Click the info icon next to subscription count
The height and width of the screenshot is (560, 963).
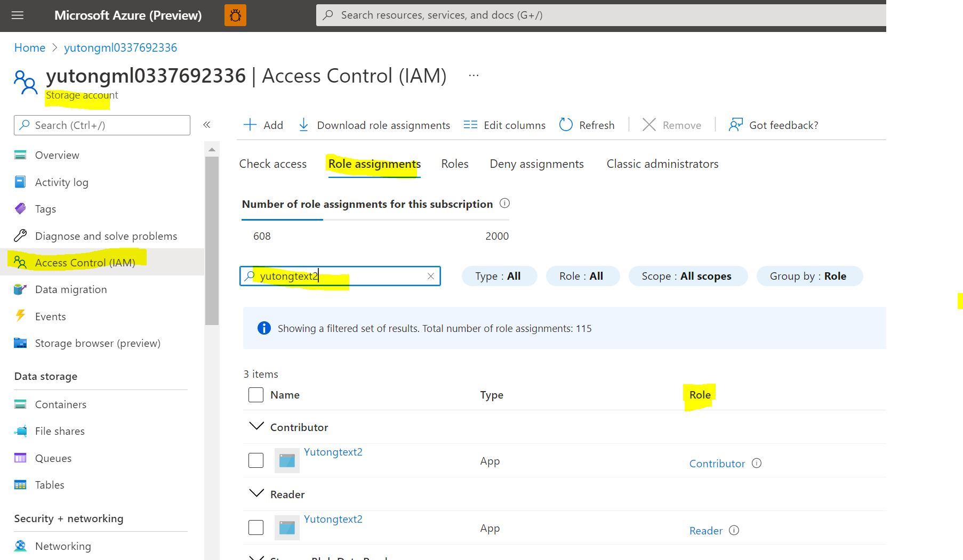coord(504,204)
